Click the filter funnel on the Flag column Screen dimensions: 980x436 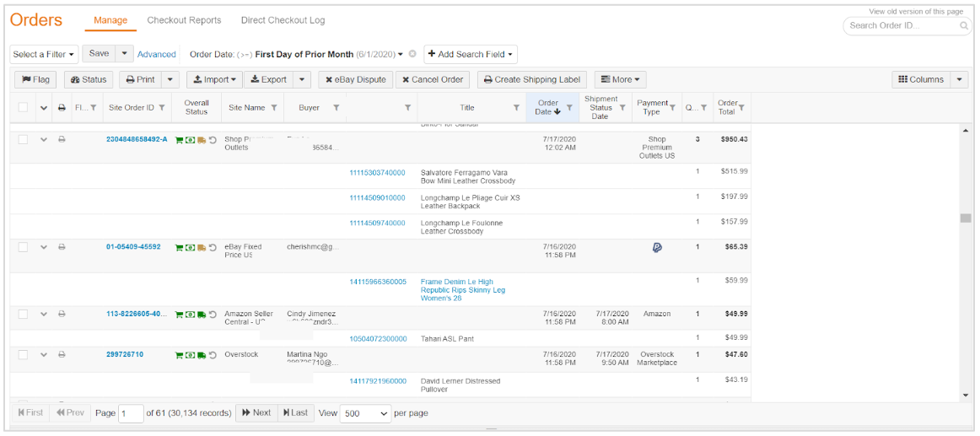pyautogui.click(x=93, y=107)
